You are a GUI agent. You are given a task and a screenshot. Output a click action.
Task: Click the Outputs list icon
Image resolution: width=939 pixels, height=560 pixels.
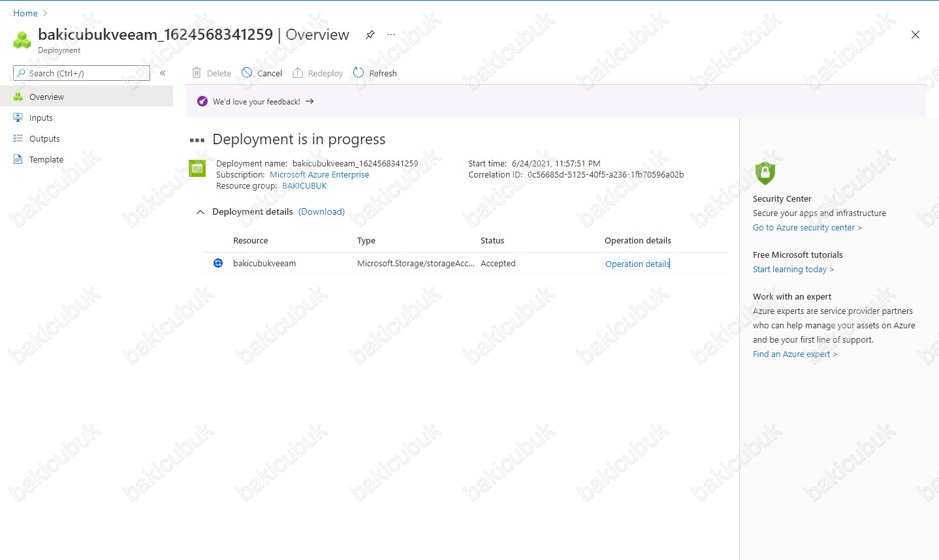click(x=18, y=138)
